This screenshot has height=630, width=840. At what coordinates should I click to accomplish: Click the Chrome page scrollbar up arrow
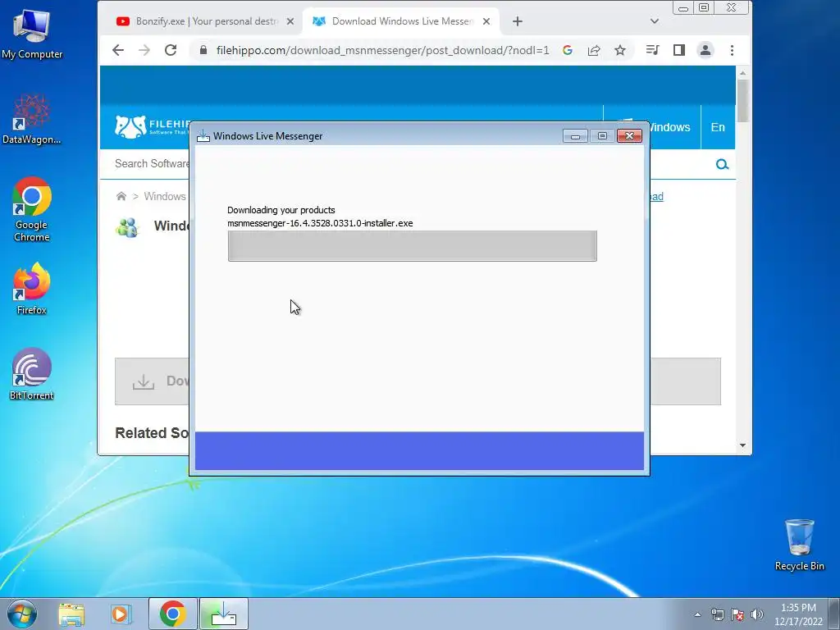click(x=742, y=73)
